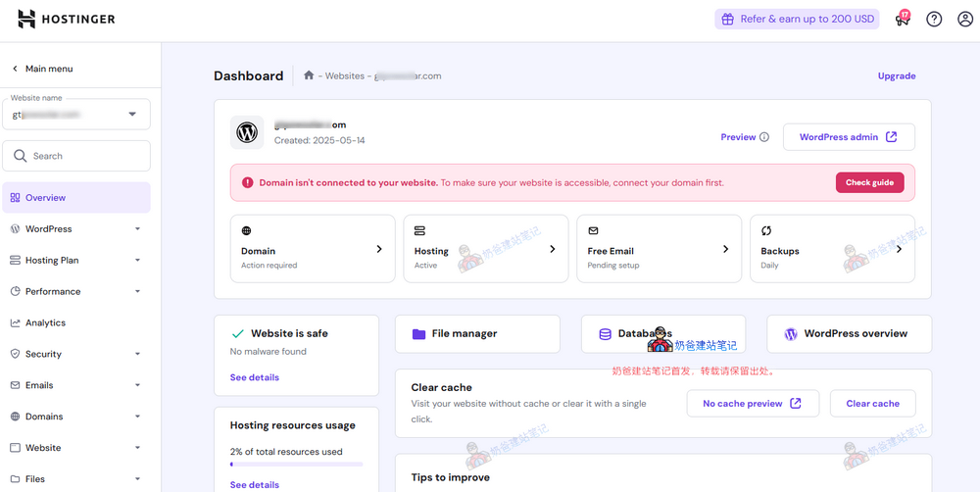Open See details under Website is safe

tap(255, 377)
